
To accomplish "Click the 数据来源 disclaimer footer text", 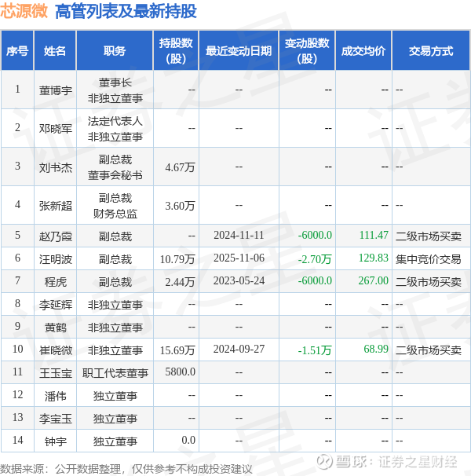I will pos(126,469).
